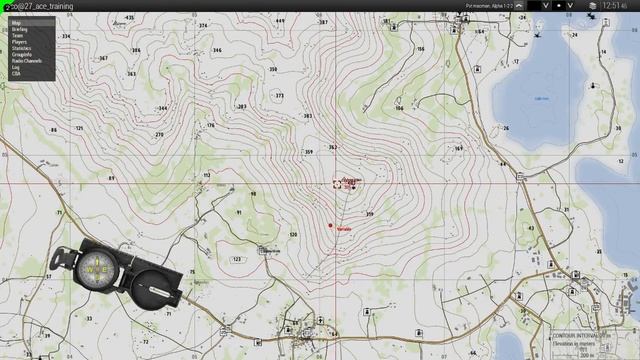
Task: Click the red dot marker on the hillside
Action: point(330,225)
